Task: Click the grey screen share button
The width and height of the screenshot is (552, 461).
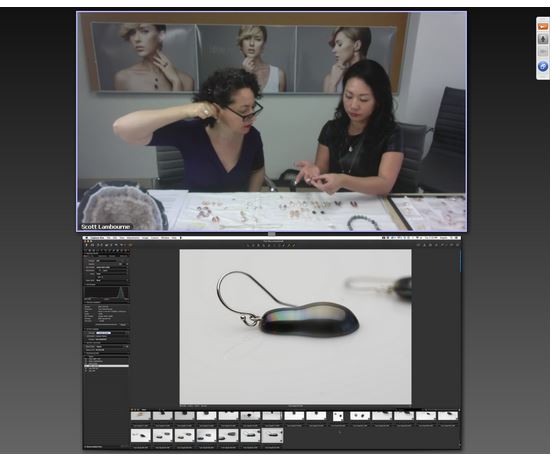Action: tap(543, 52)
